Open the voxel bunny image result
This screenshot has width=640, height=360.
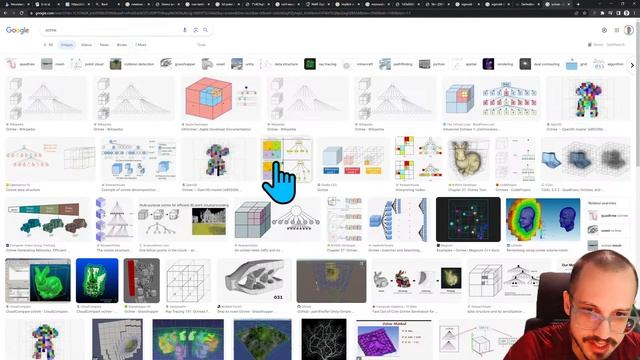pyautogui.click(x=469, y=159)
